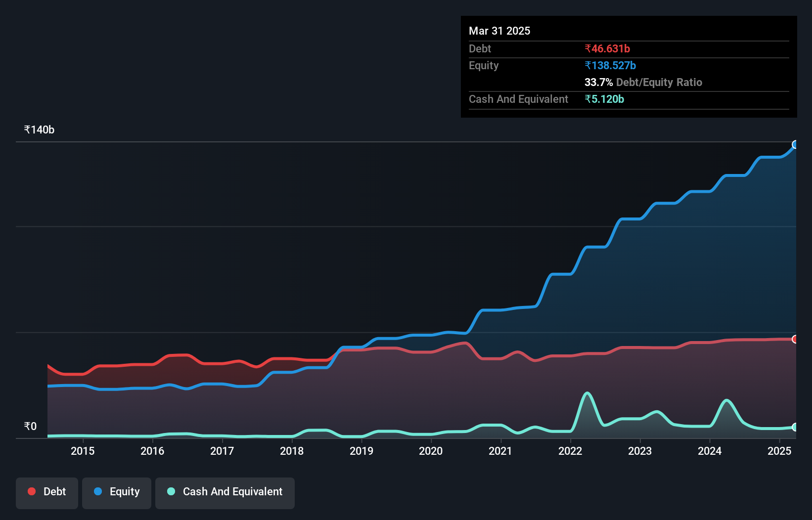Select the 2020 year label on the axis
The image size is (812, 520).
(x=431, y=451)
